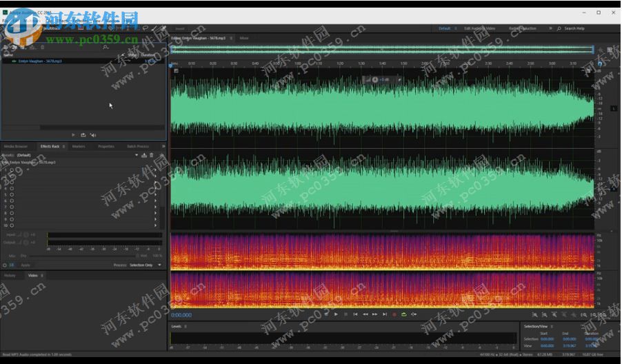This screenshot has height=364, width=622.
Task: Adjust the HUD gain knob on waveform
Action: (375, 80)
